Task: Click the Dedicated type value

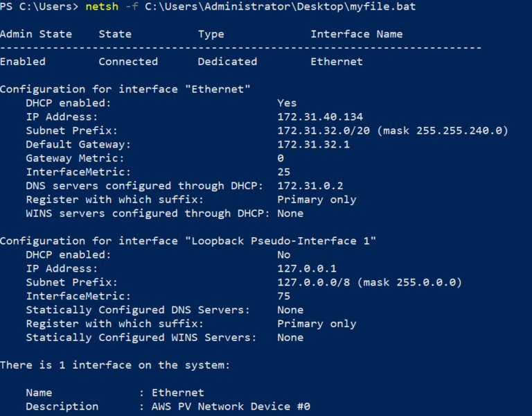Action: [227, 62]
